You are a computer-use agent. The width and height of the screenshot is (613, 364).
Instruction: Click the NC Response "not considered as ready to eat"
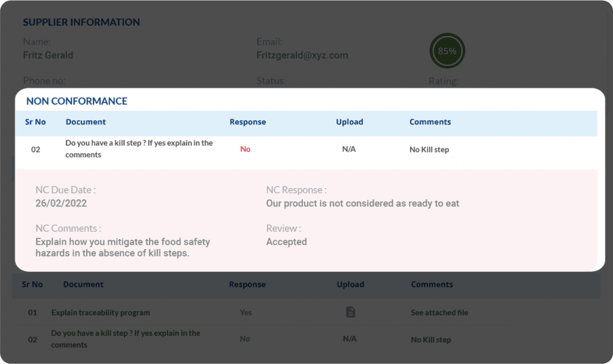[363, 204]
